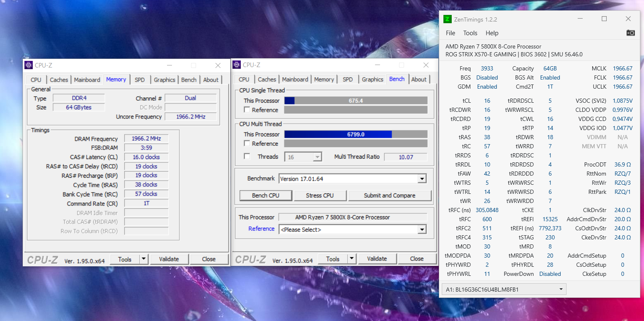The image size is (644, 321).
Task: Minimize the CPU-Z Bench window
Action: [x=377, y=65]
